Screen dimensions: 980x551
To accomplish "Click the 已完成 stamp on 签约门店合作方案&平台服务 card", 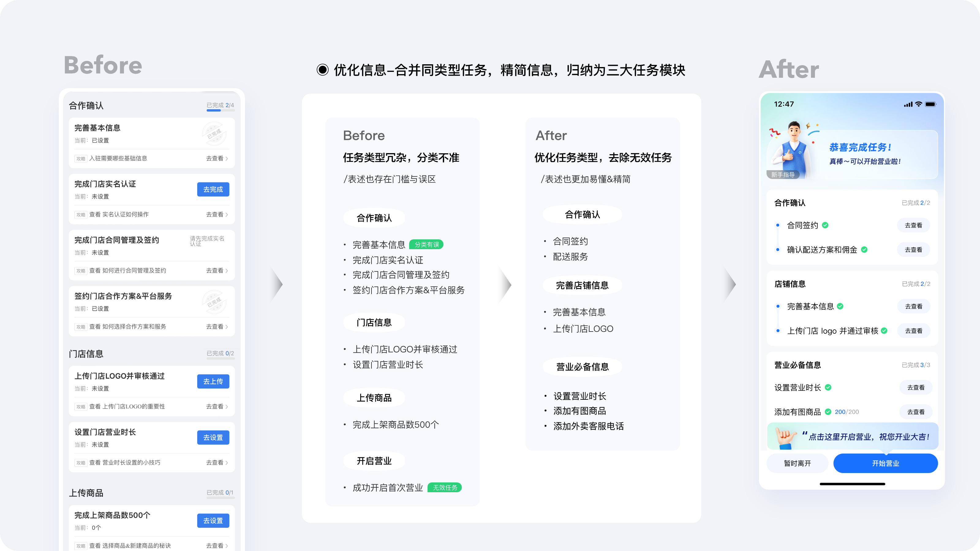I will 214,302.
